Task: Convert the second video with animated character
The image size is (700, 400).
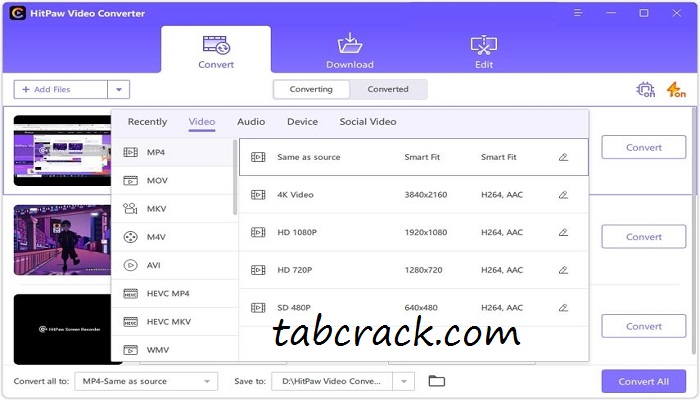Action: (x=643, y=237)
